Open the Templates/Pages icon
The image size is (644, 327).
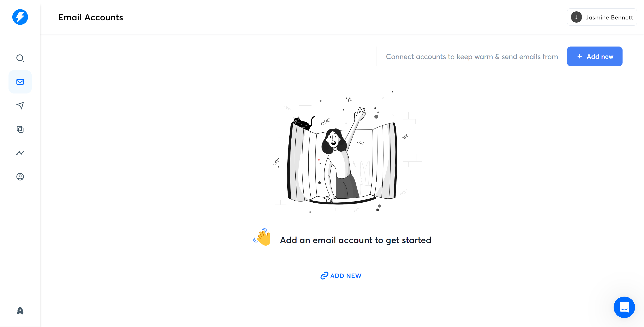pos(20,129)
